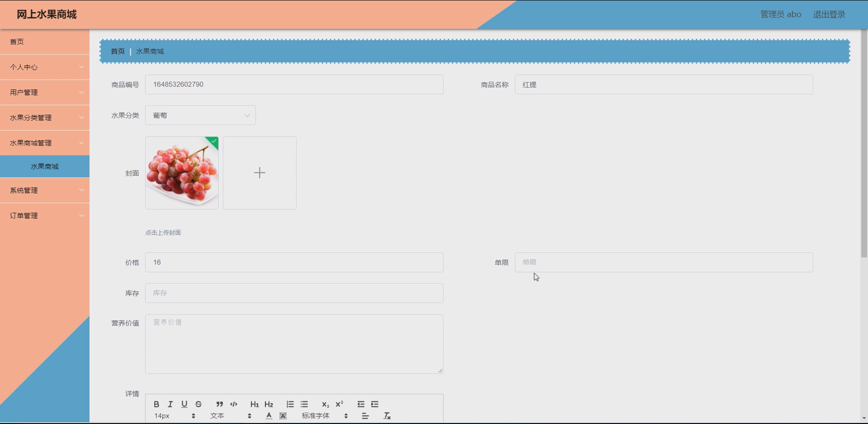Insert a bulleted list

tap(304, 404)
